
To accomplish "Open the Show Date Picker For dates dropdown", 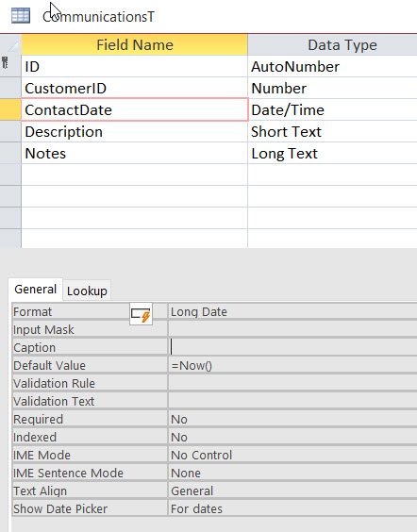I will pos(292,509).
